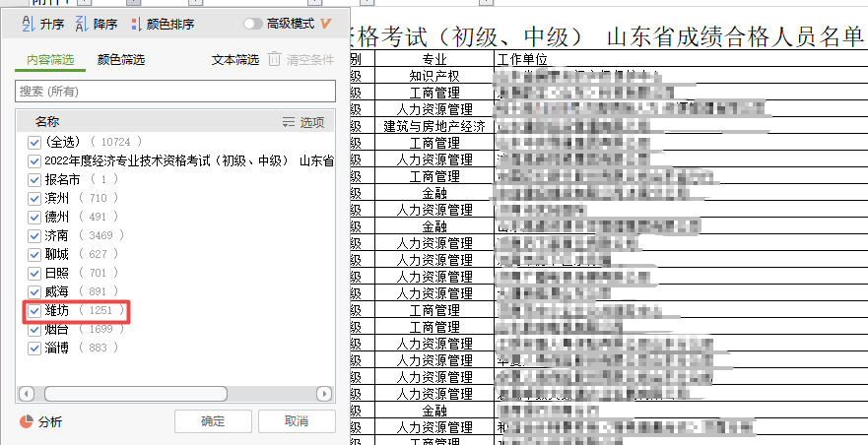The width and height of the screenshot is (868, 445).
Task: Uncheck the (全选) checkbox
Action: 34,142
